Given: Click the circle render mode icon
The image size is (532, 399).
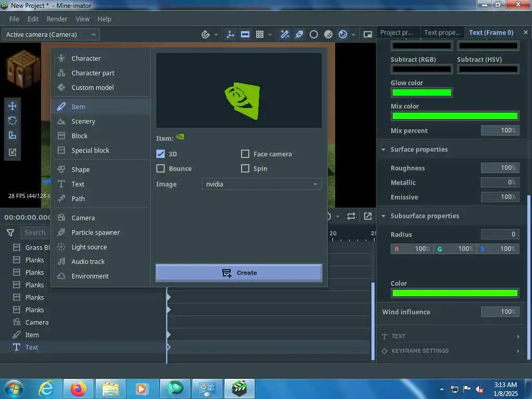Looking at the screenshot, I should [314, 34].
